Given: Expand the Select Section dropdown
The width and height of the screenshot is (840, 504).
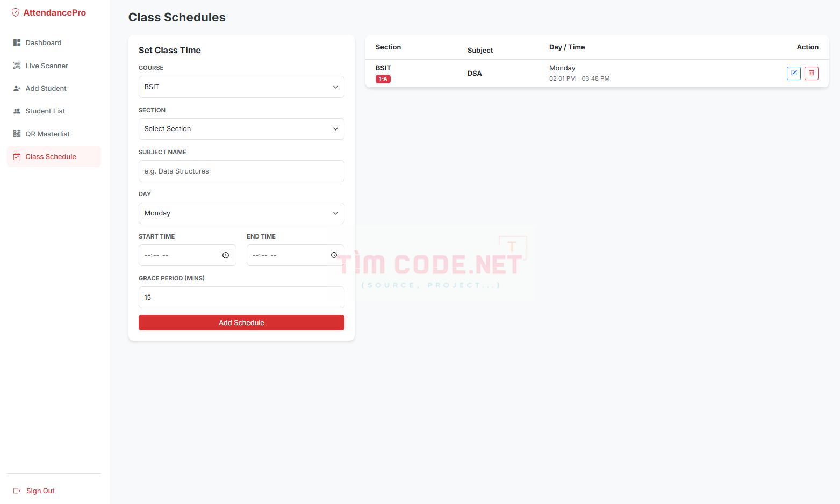Looking at the screenshot, I should click(241, 129).
